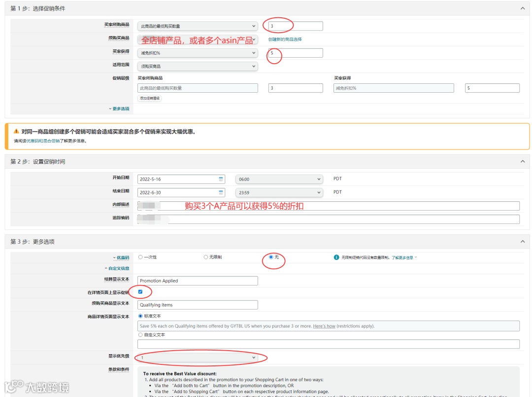Viewport: 532px width, 397px height.
Task: Click the 结束日期 field 2022-6-30
Action: pyautogui.click(x=181, y=192)
